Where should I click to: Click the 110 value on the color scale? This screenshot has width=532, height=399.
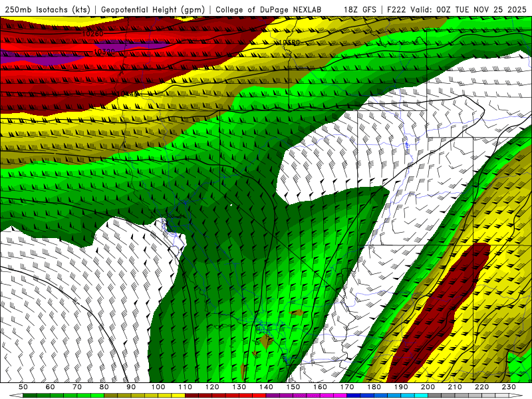pyautogui.click(x=185, y=387)
